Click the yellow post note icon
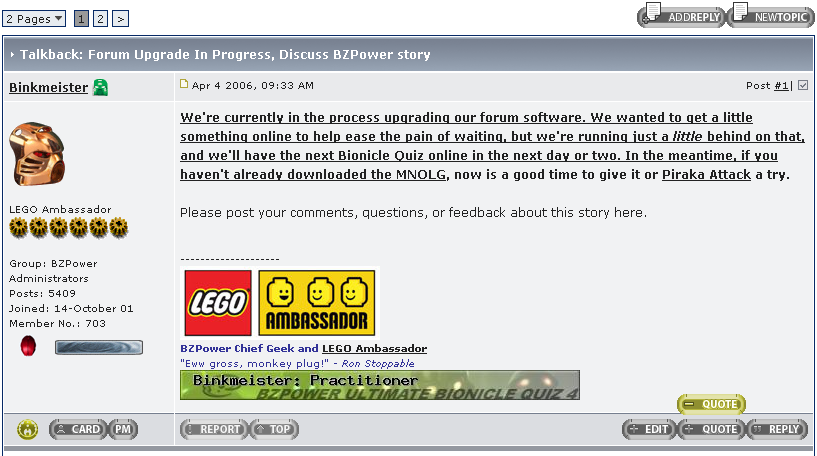The height and width of the screenshot is (456, 817). (x=184, y=84)
